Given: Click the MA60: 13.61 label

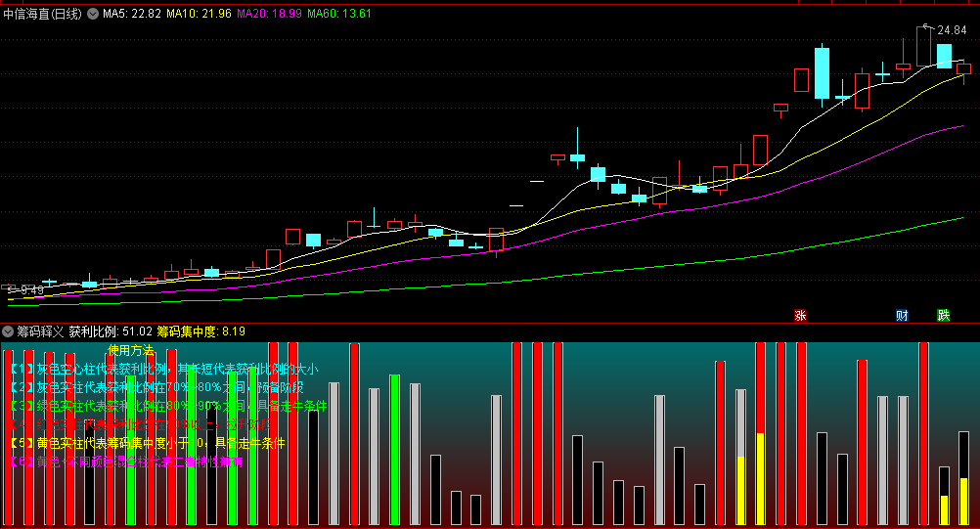Looking at the screenshot, I should click(x=339, y=14).
